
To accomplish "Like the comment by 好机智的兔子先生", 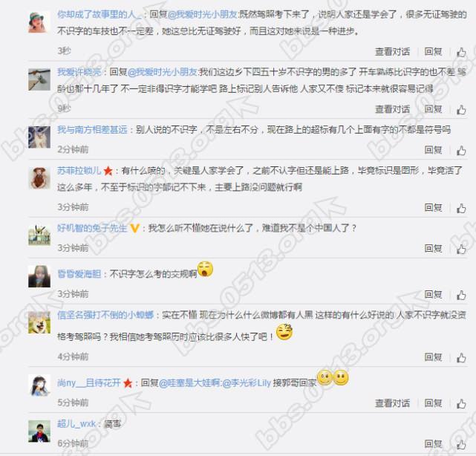I will pos(461,249).
